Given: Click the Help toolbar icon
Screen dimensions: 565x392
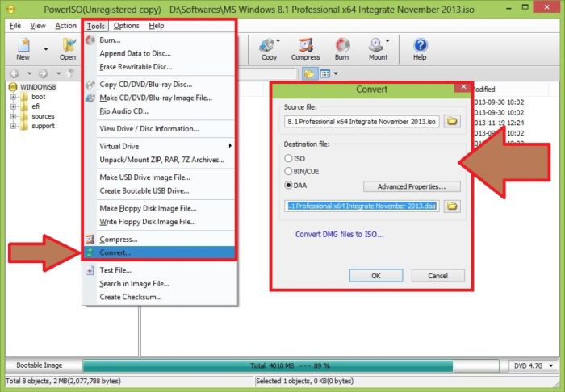Looking at the screenshot, I should point(421,48).
